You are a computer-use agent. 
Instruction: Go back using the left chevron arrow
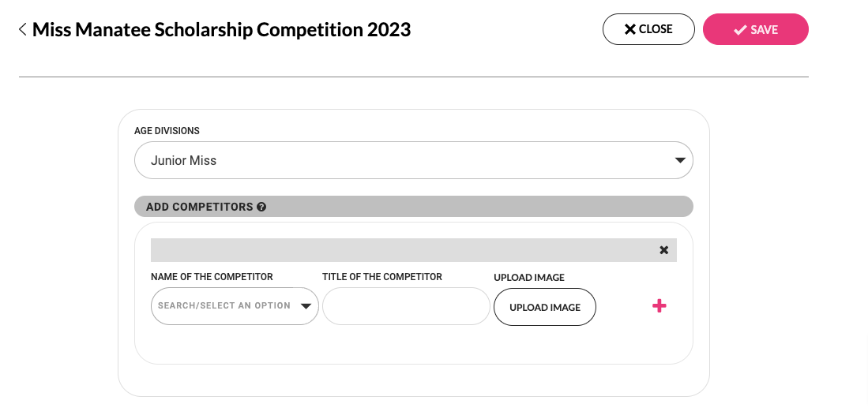coord(23,30)
